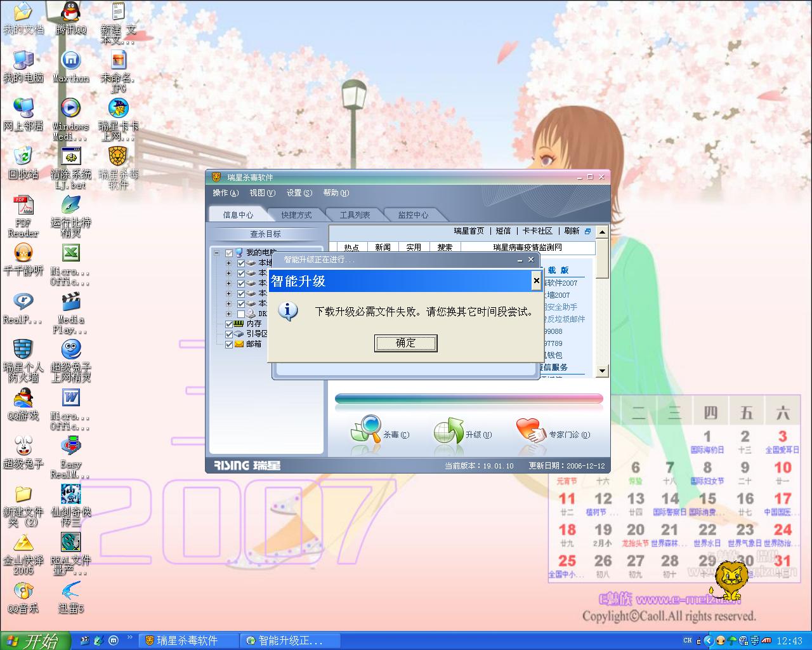Viewport: 812px width, 650px height.
Task: Close the 智能升级 error dialog
Action: [x=536, y=281]
